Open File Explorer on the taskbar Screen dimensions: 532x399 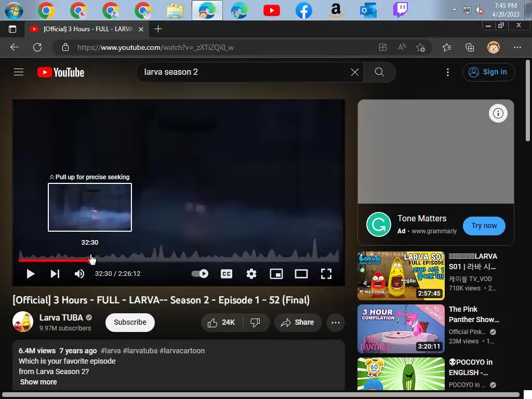(175, 10)
